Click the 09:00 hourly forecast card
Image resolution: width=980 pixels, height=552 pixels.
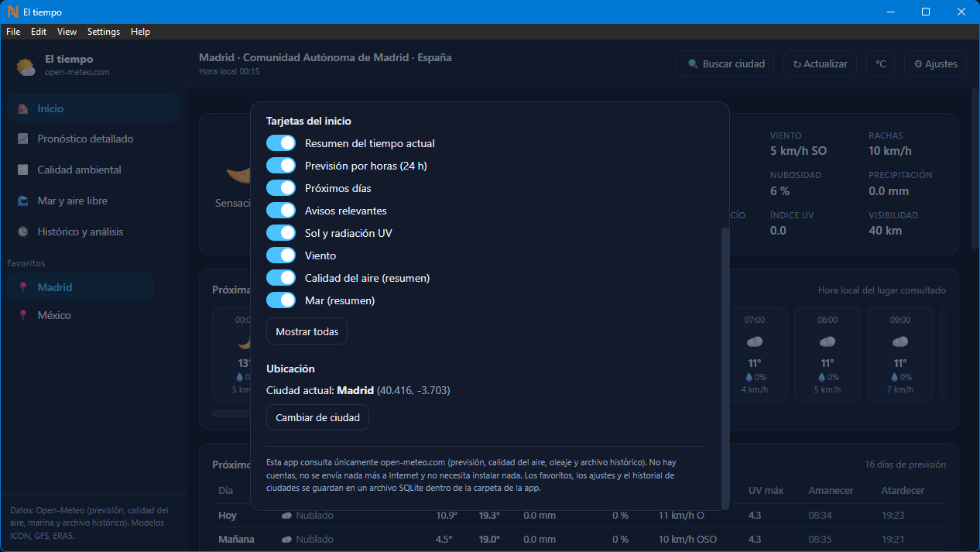pos(900,355)
